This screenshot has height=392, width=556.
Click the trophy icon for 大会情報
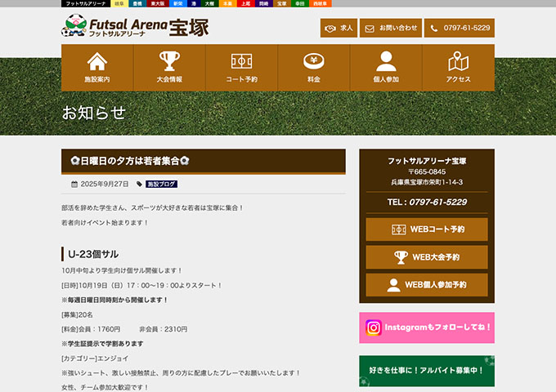pyautogui.click(x=169, y=61)
